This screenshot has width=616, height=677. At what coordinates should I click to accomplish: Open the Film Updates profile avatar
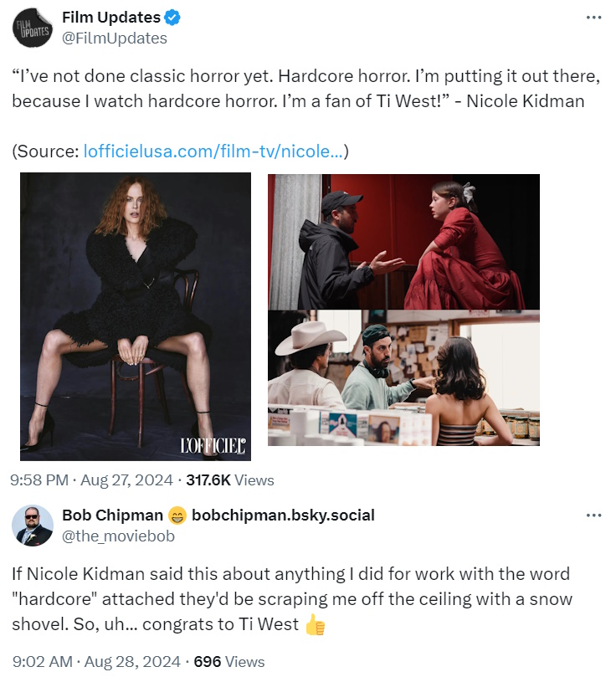click(x=33, y=28)
